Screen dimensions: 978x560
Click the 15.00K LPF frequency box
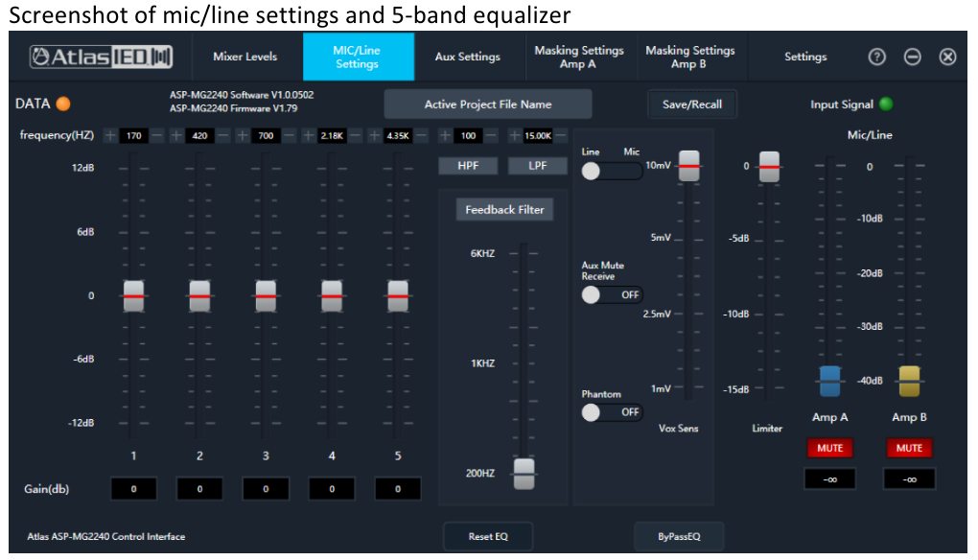[538, 135]
